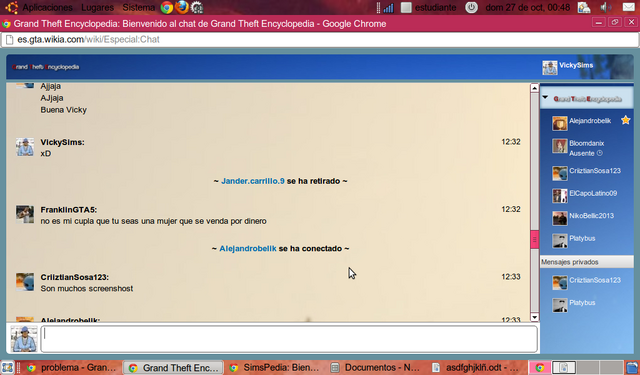Click the chat message input box
Viewport: 640px width, 375px height.
click(289, 339)
